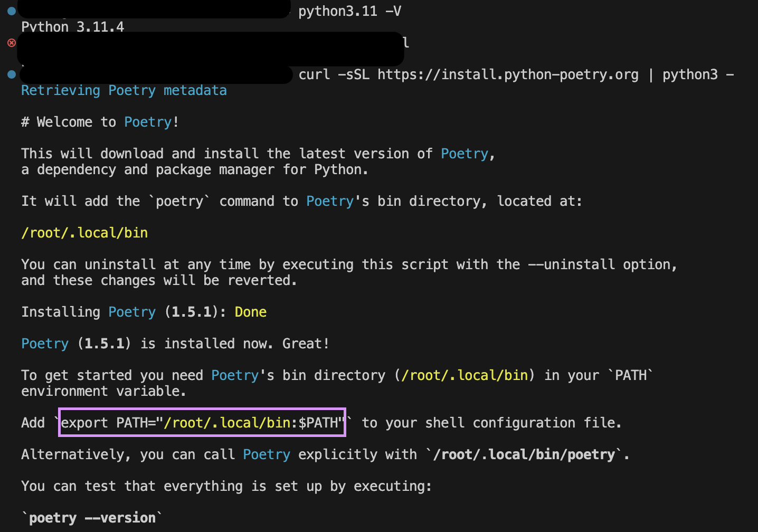This screenshot has height=532, width=758.
Task: Click the yellow (/root/.local/bin) in 'To get started' line
Action: pyautogui.click(x=465, y=375)
